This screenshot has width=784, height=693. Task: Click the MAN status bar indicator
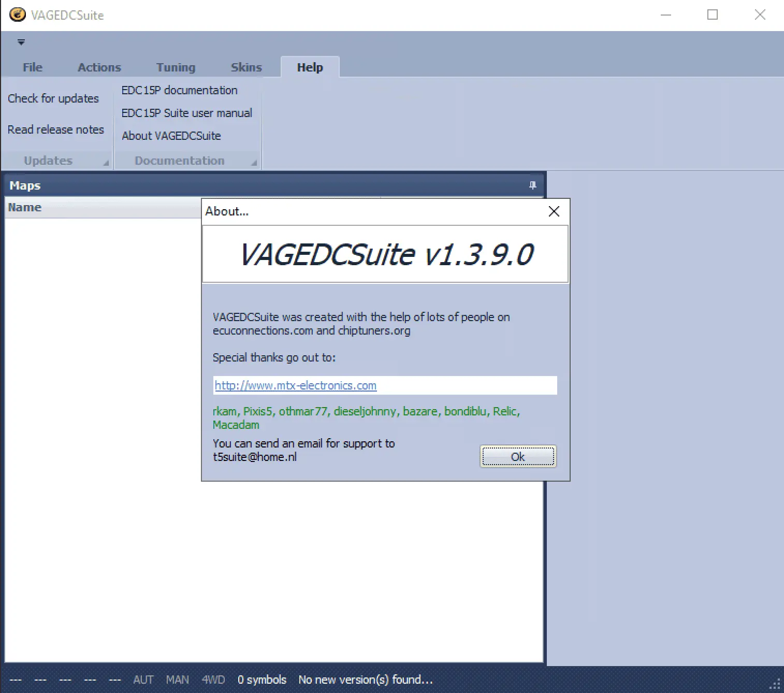tap(178, 680)
